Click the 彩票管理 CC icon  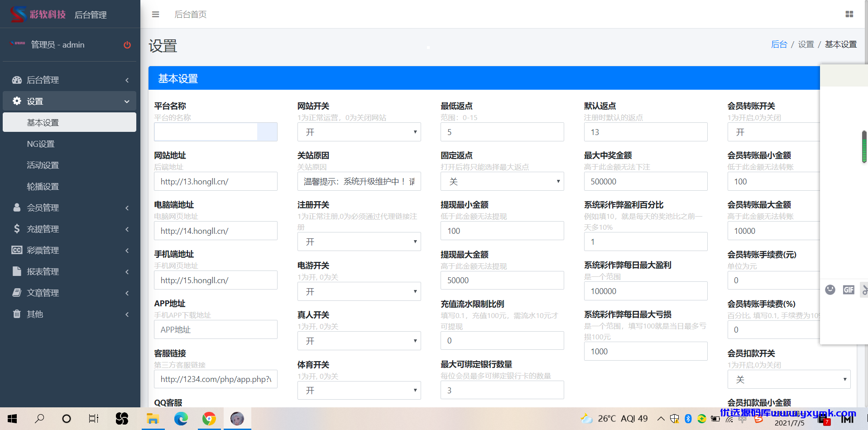17,250
